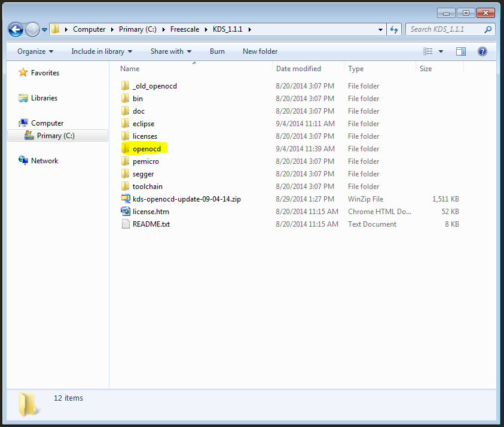
Task: Expand the arrow after Freescale in address bar
Action: pos(206,29)
